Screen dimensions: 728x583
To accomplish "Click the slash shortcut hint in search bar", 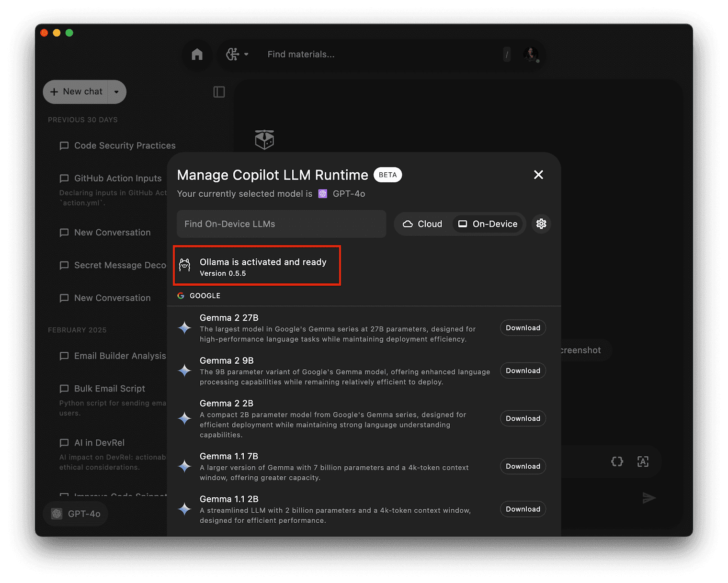I will pos(507,55).
